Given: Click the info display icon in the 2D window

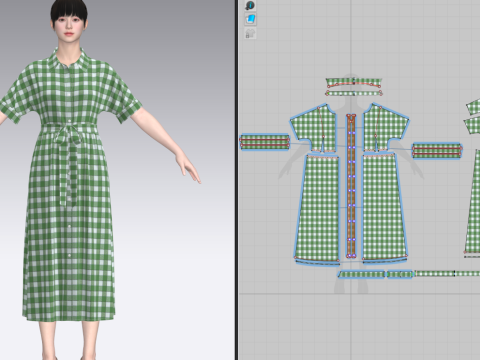Looking at the screenshot, I should coord(250,5).
